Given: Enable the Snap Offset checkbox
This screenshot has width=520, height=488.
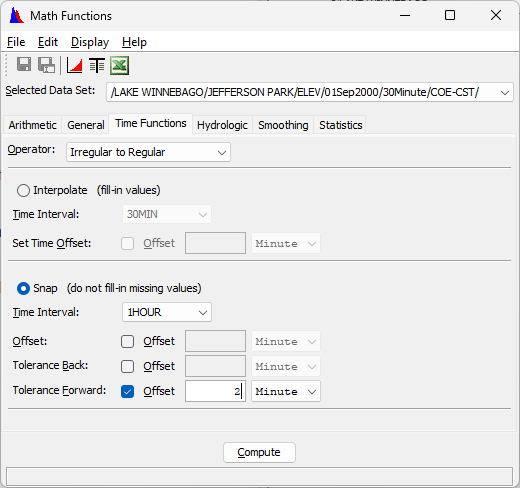Looking at the screenshot, I should point(127,342).
